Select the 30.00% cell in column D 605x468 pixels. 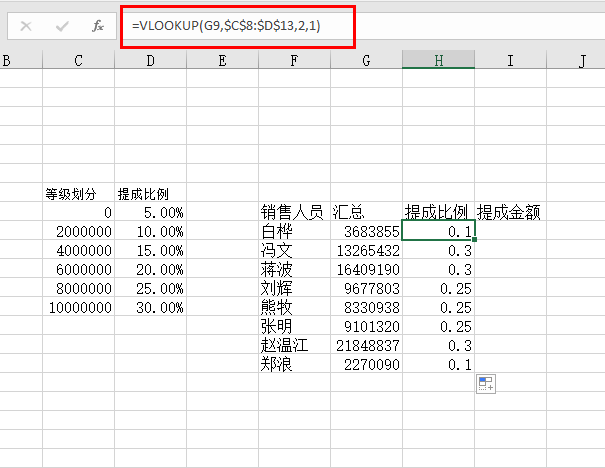tap(150, 308)
